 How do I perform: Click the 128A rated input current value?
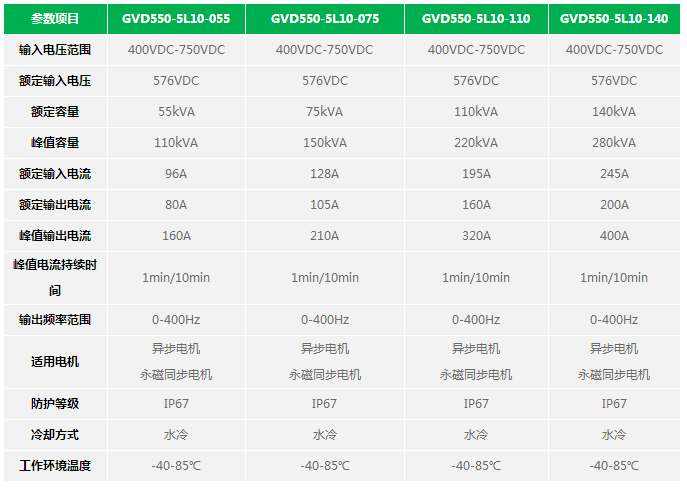(x=325, y=174)
